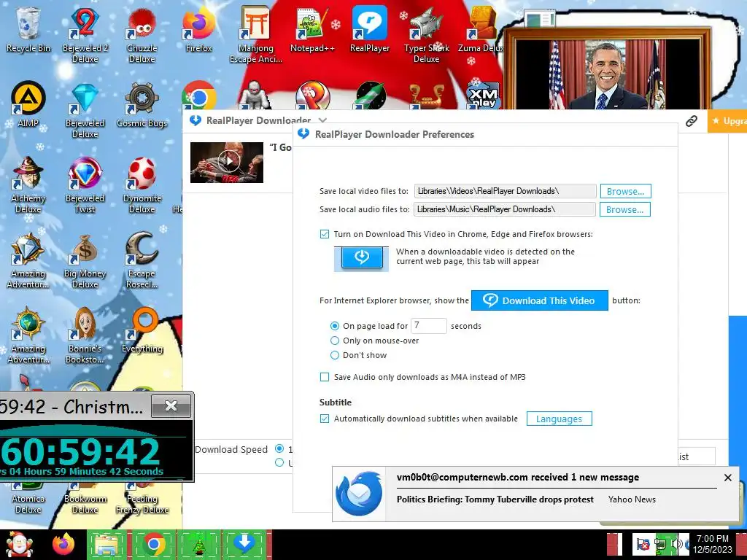Open the volume icon in system tray
747x560 pixels.
676,544
